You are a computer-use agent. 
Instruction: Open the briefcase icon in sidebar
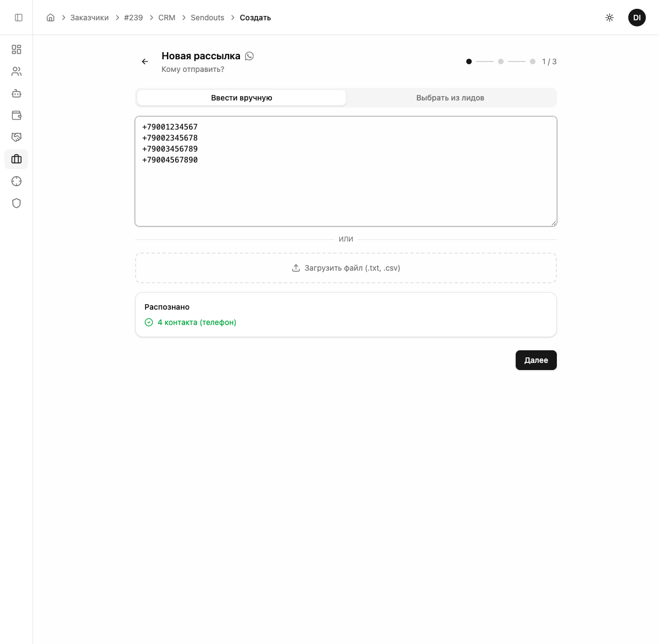pos(16,159)
